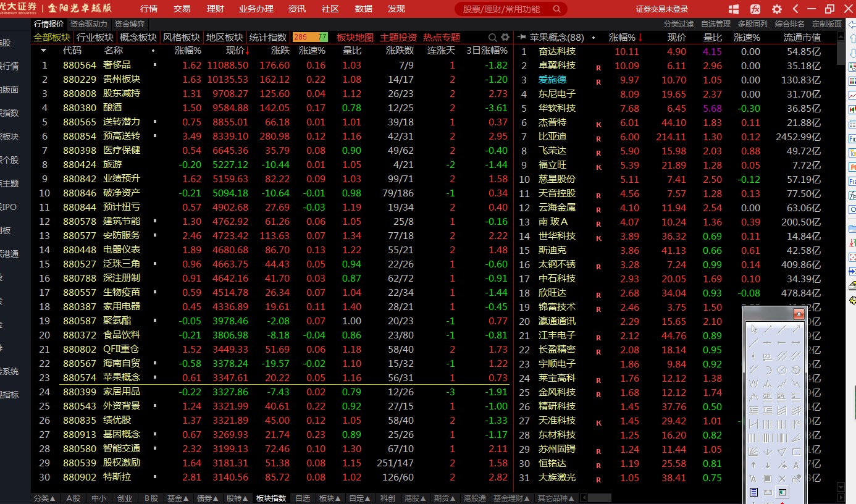Open the 数据 top menu
Image resolution: width=856 pixels, height=504 pixels.
click(x=364, y=9)
